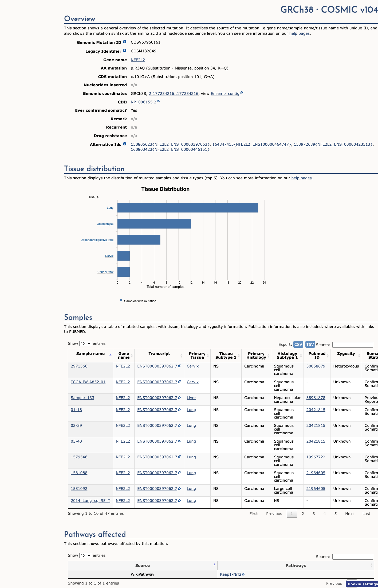Click the sort arrows in Transcript header
The height and width of the screenshot is (588, 378).
(x=181, y=355)
